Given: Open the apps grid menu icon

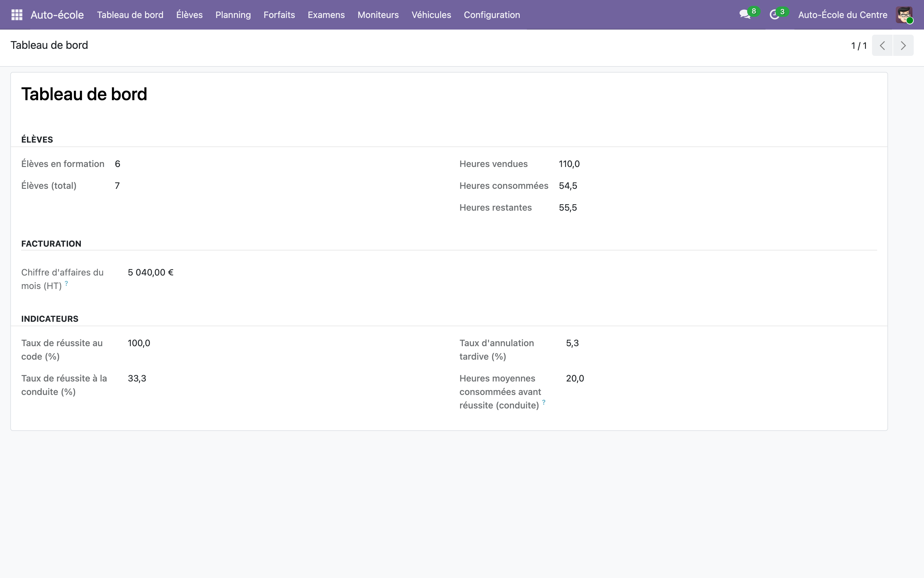Looking at the screenshot, I should point(17,15).
